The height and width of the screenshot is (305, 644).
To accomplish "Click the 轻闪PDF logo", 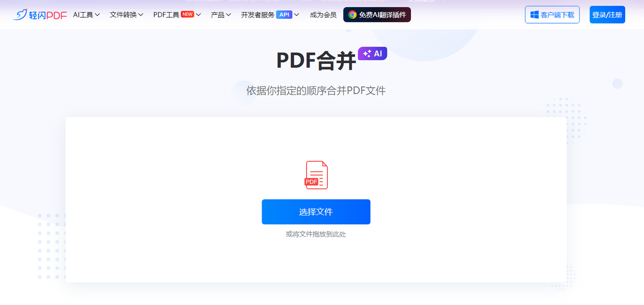I will pos(40,15).
